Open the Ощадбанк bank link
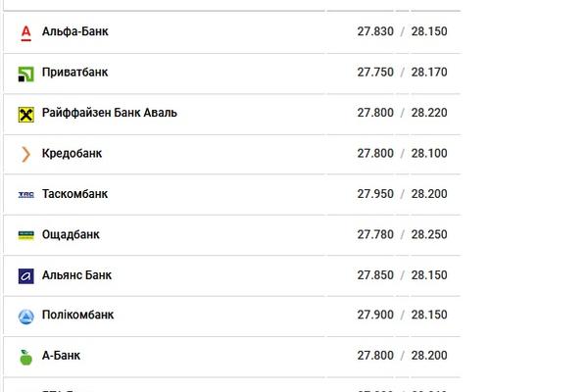 tap(71, 235)
